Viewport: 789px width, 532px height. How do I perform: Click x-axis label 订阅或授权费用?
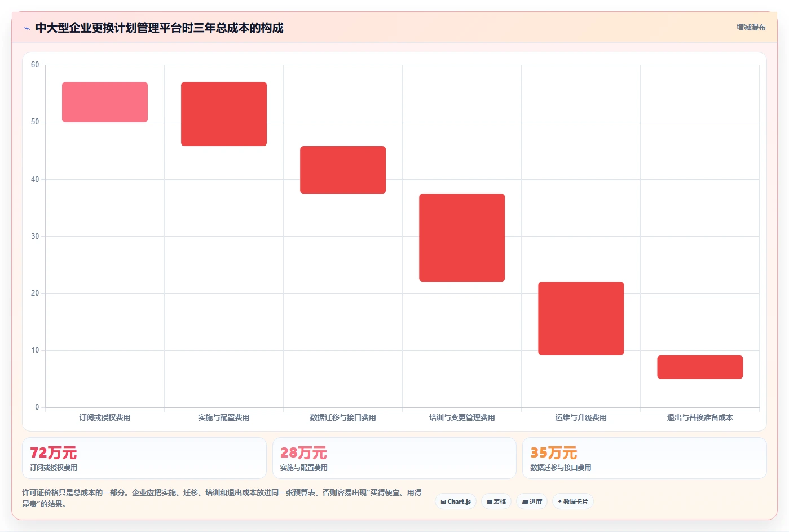(x=105, y=417)
